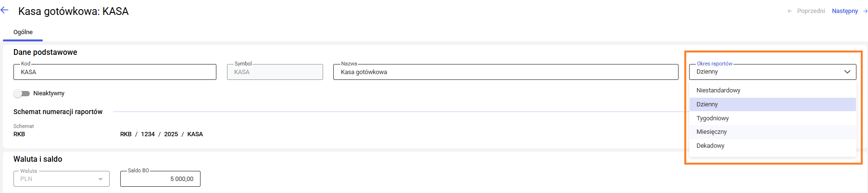The image size is (868, 193).
Task: Open the Waluta PLN dropdown
Action: [x=100, y=179]
